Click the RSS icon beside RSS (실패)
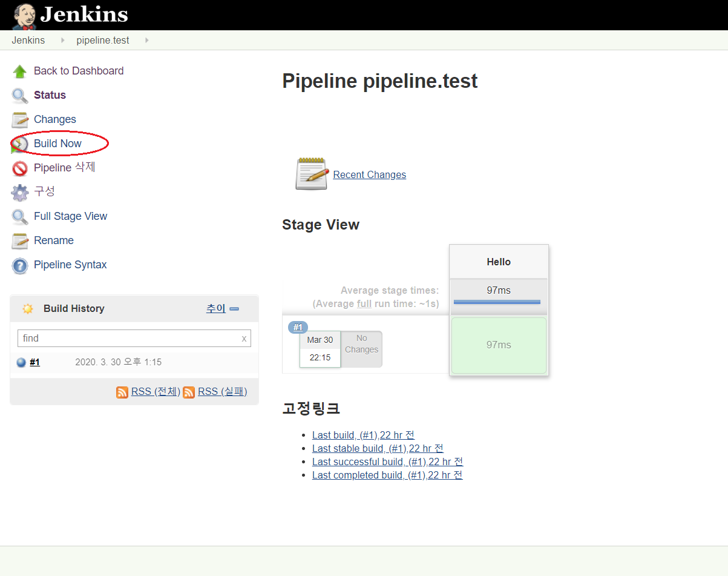This screenshot has height=576, width=728. 189,392
